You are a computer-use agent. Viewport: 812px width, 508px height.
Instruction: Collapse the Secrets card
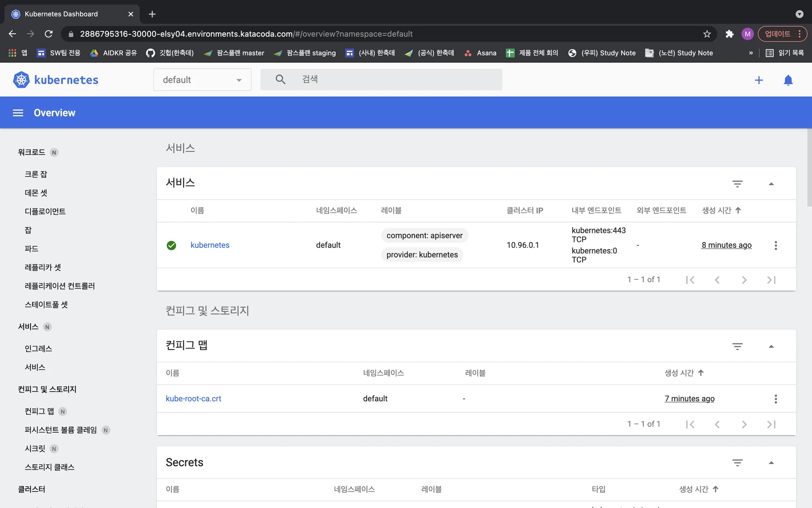pyautogui.click(x=771, y=463)
